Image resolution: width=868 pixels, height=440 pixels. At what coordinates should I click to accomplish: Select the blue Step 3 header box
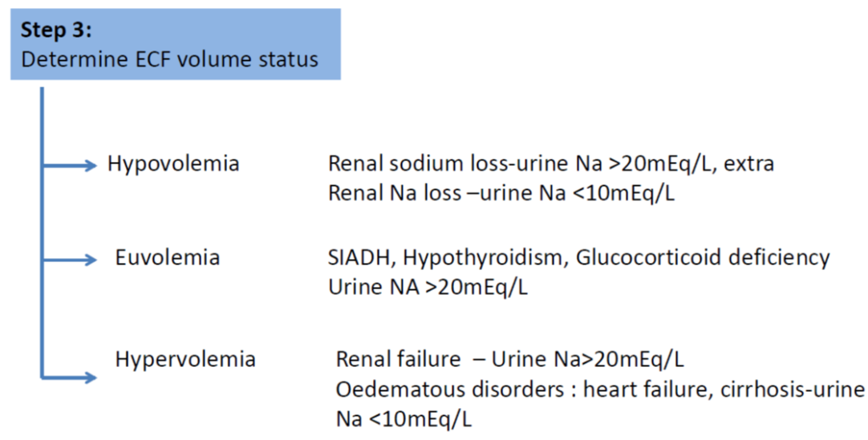(x=175, y=43)
